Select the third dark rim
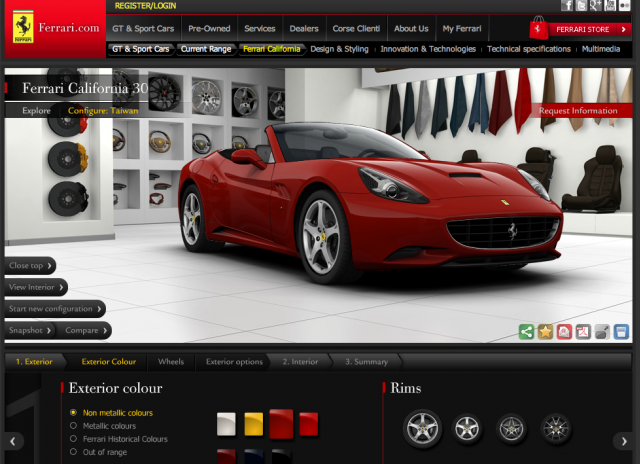The width and height of the screenshot is (640, 464). coord(511,429)
